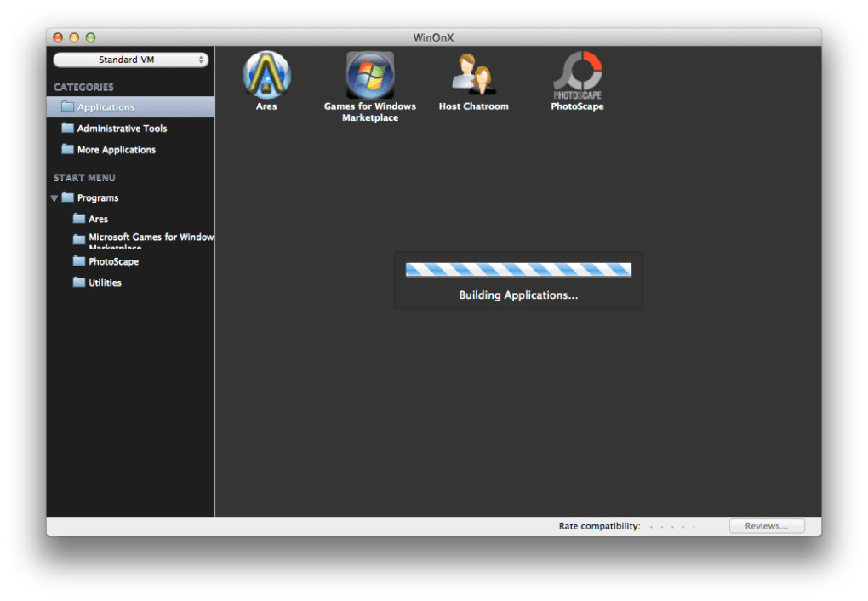Select More Applications category
Image resolution: width=868 pixels, height=601 pixels.
pos(131,150)
